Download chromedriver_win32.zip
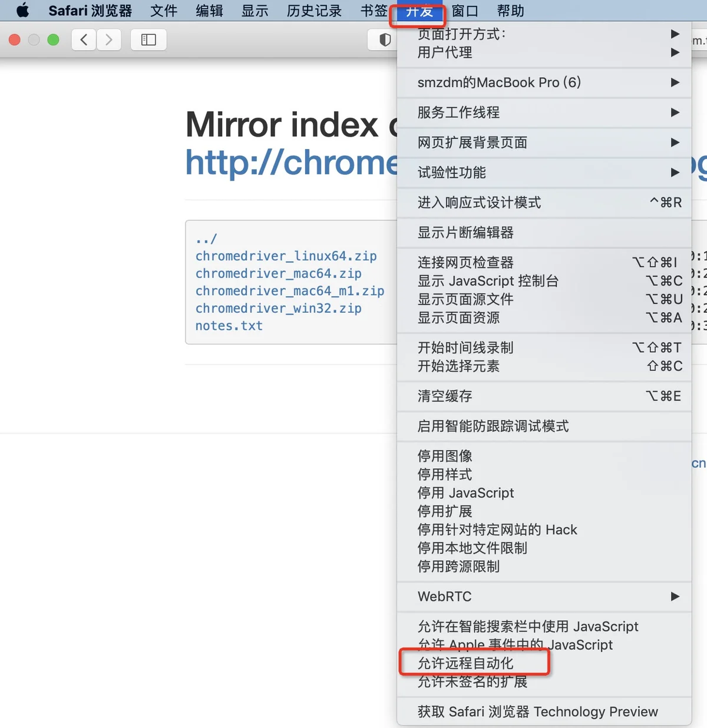This screenshot has width=707, height=728. click(278, 308)
